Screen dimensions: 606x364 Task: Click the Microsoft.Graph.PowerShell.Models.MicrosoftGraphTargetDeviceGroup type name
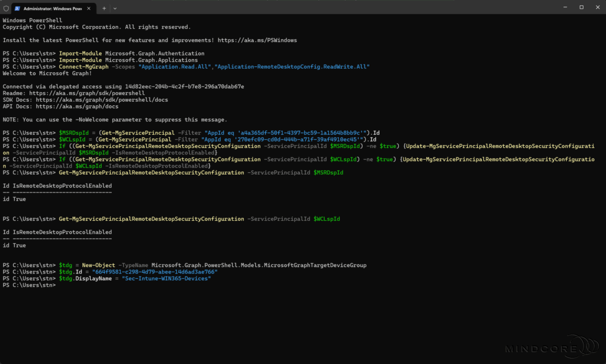point(259,265)
